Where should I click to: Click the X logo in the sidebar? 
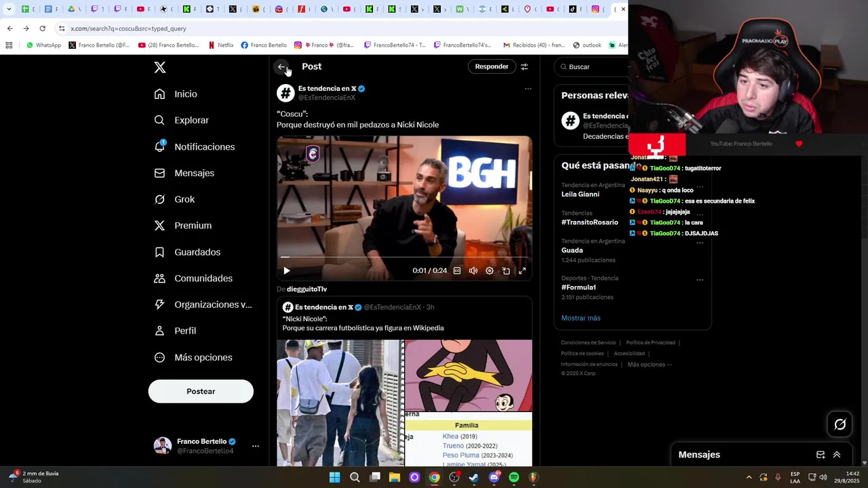(x=160, y=67)
